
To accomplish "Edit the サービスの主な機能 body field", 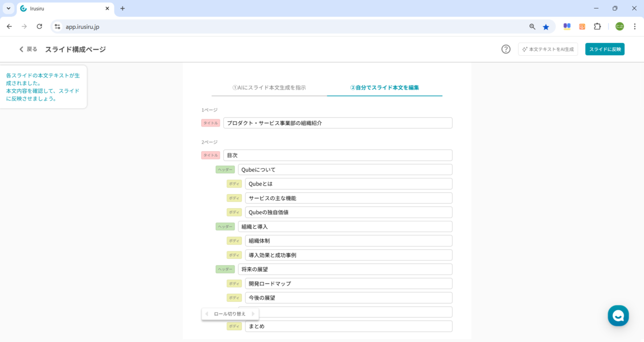I will [349, 198].
